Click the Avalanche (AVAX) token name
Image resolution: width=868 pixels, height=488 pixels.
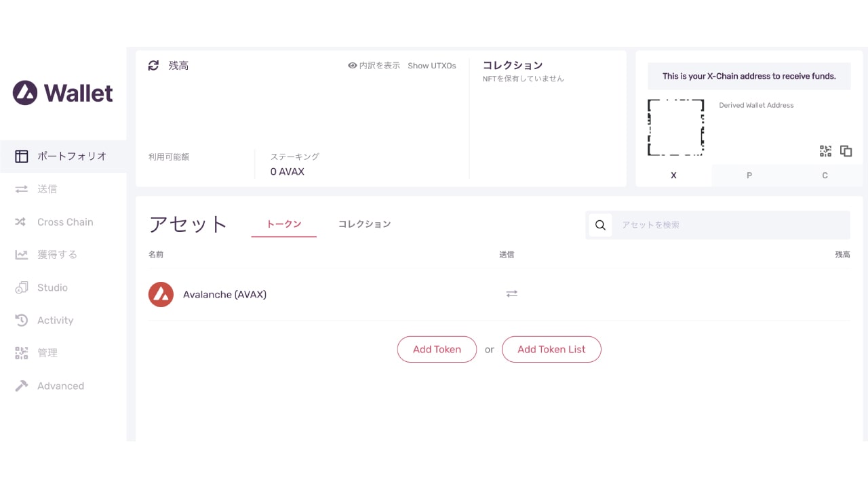[224, 295]
